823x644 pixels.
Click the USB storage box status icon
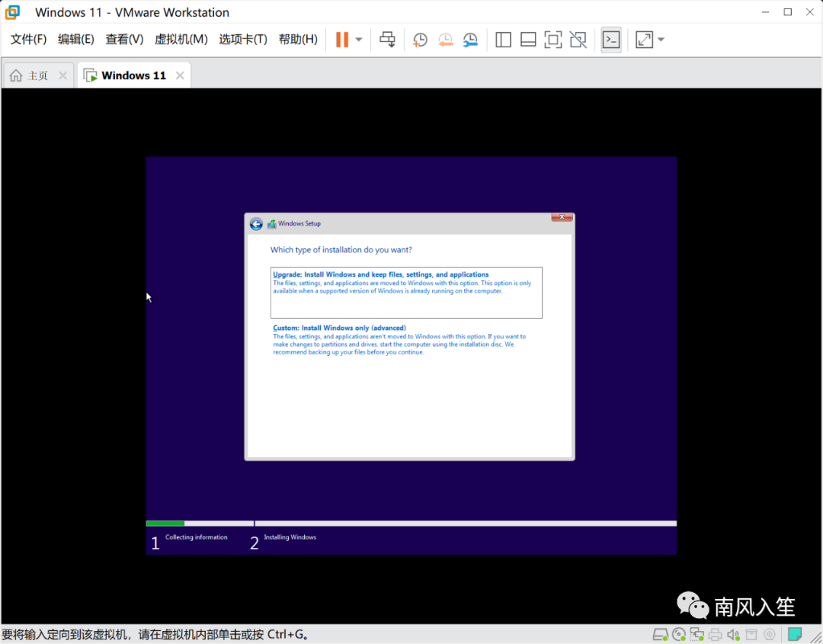click(x=751, y=635)
